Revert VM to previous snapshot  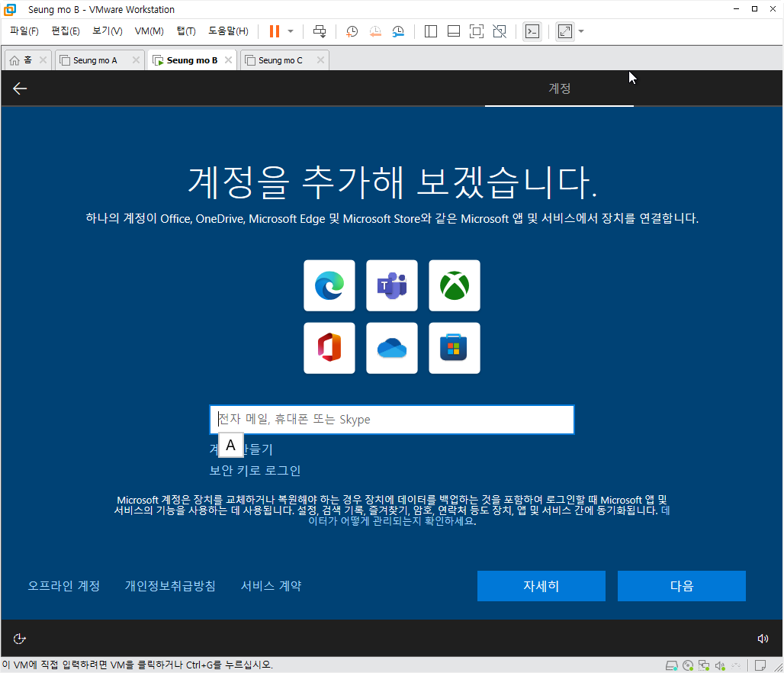pos(375,31)
